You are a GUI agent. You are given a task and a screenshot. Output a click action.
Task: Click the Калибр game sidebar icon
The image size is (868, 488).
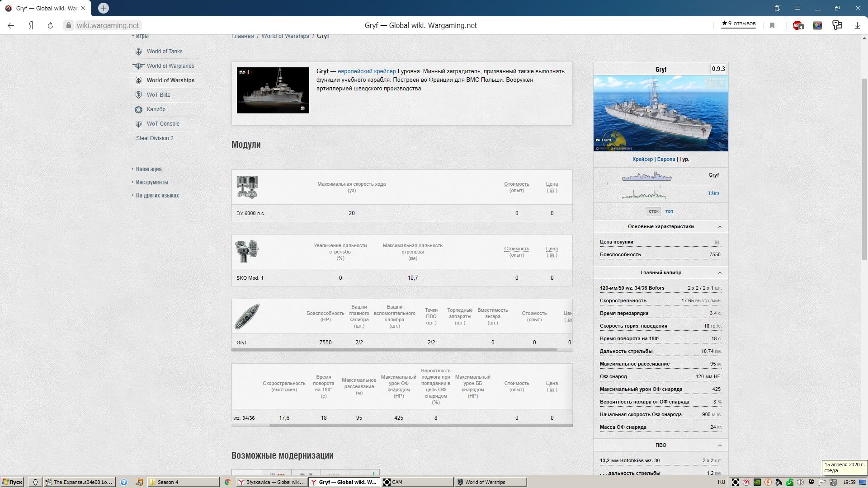point(138,109)
